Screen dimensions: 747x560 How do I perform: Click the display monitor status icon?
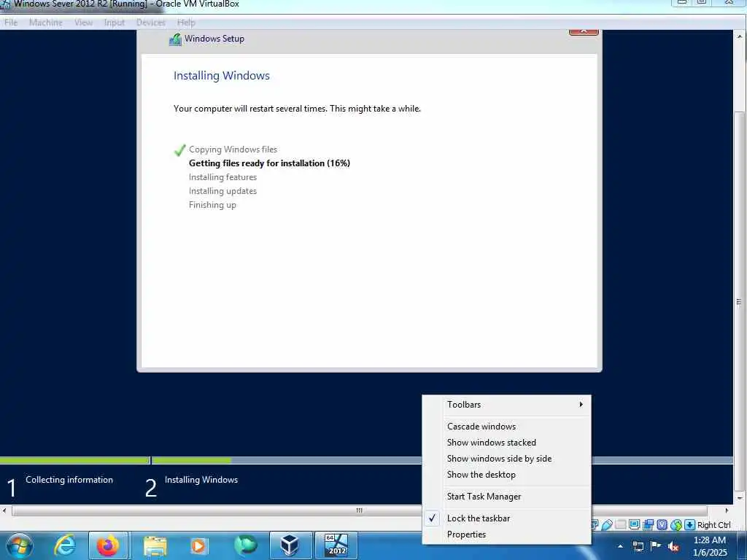634,525
